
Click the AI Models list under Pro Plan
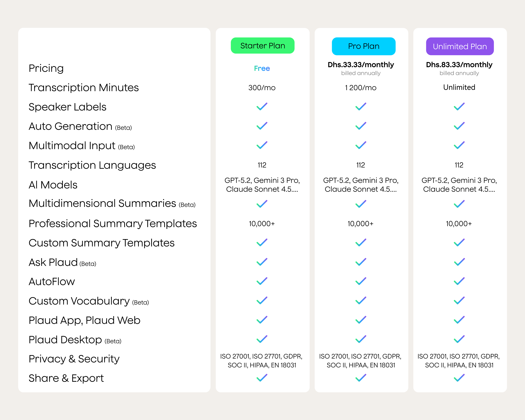click(x=361, y=185)
